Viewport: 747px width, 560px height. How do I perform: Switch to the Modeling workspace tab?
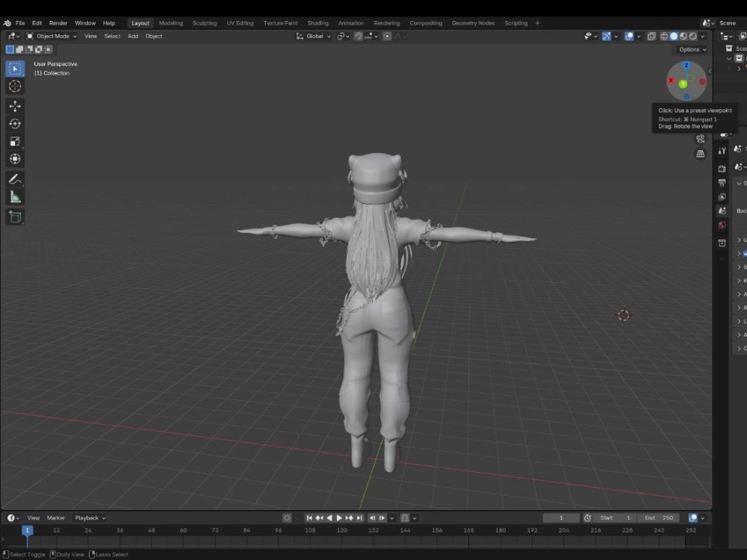[x=170, y=23]
